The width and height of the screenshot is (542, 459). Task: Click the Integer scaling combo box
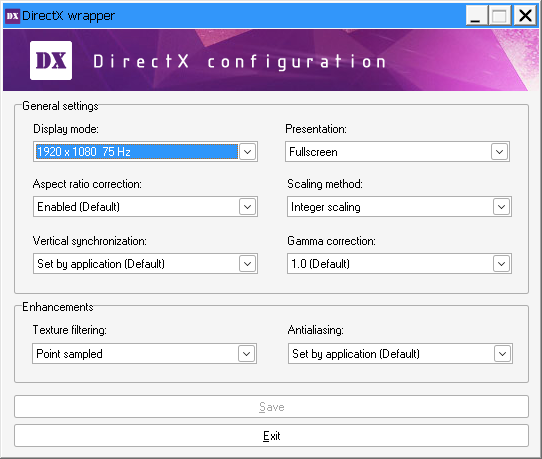point(399,207)
